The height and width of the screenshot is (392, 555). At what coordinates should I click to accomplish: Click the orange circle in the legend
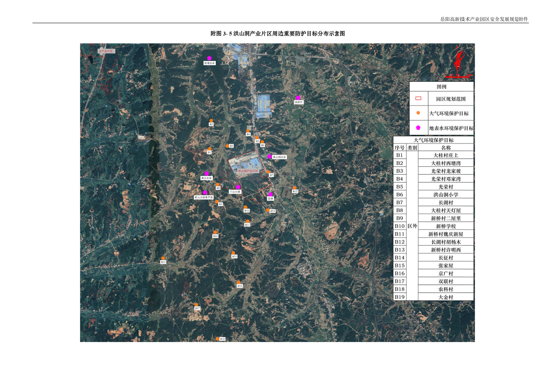418,113
